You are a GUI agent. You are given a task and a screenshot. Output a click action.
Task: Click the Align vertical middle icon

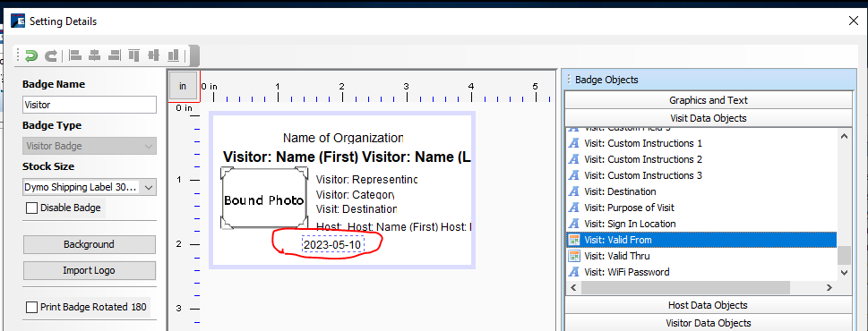153,55
